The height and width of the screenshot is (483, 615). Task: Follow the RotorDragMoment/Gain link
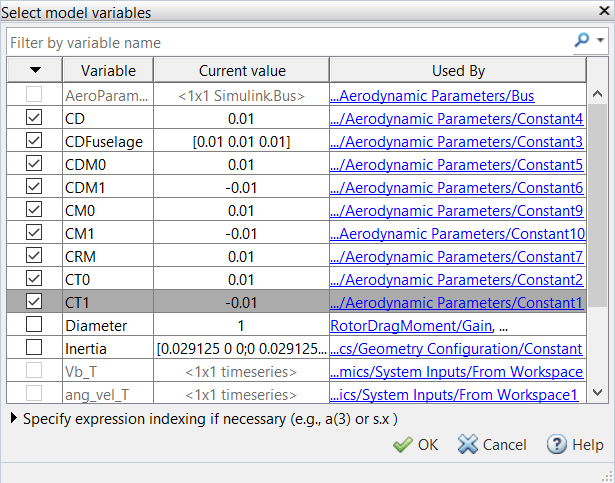pos(410,325)
